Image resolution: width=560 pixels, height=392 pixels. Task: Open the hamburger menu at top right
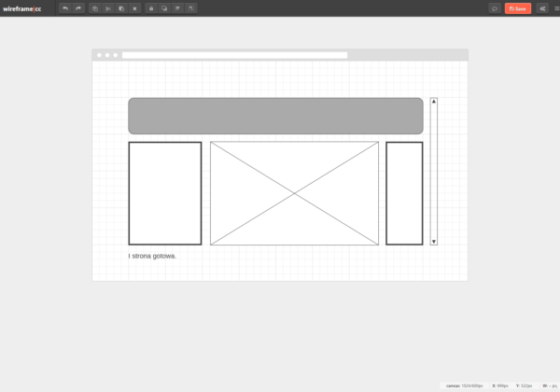pos(555,8)
